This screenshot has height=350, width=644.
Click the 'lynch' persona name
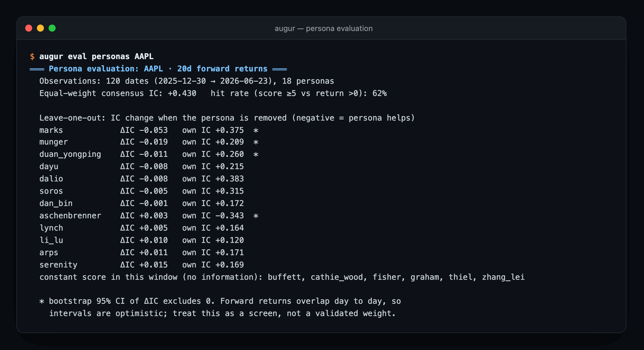tap(51, 228)
